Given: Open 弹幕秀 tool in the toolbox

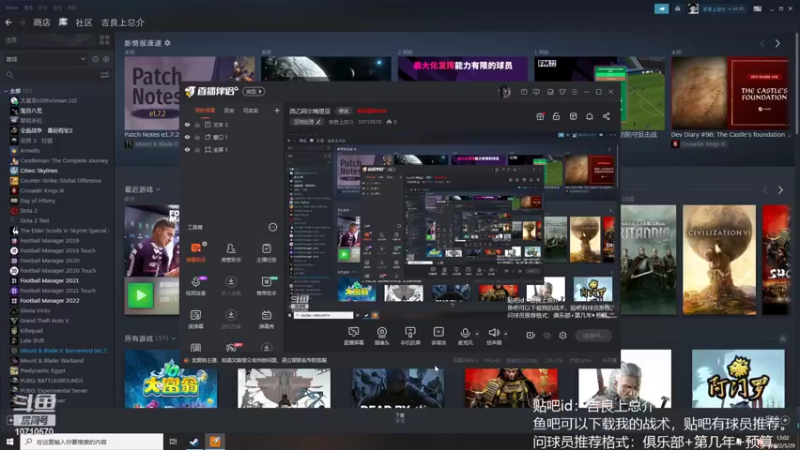Looking at the screenshot, I should (266, 319).
